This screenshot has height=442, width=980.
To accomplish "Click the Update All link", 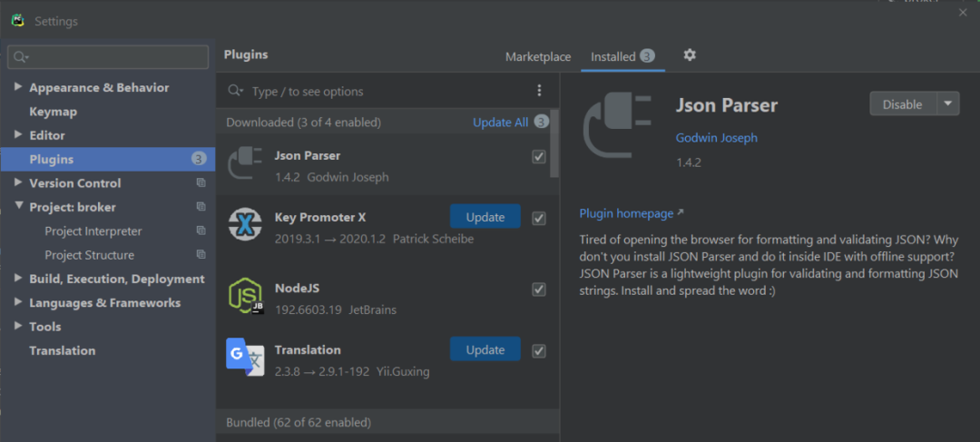I will [x=501, y=123].
